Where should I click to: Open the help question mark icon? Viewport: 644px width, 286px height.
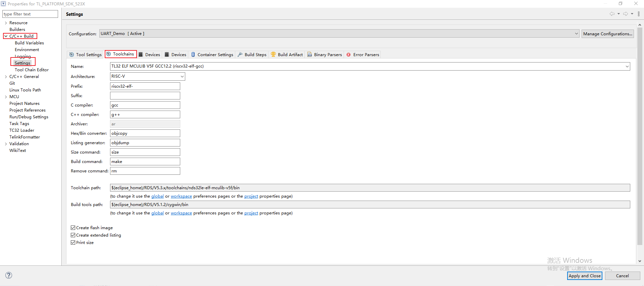tap(9, 275)
